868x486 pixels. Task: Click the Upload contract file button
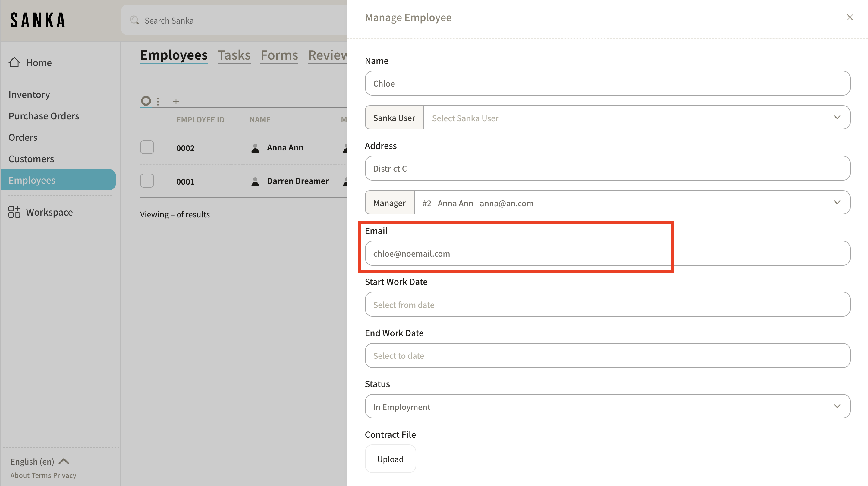coord(390,459)
